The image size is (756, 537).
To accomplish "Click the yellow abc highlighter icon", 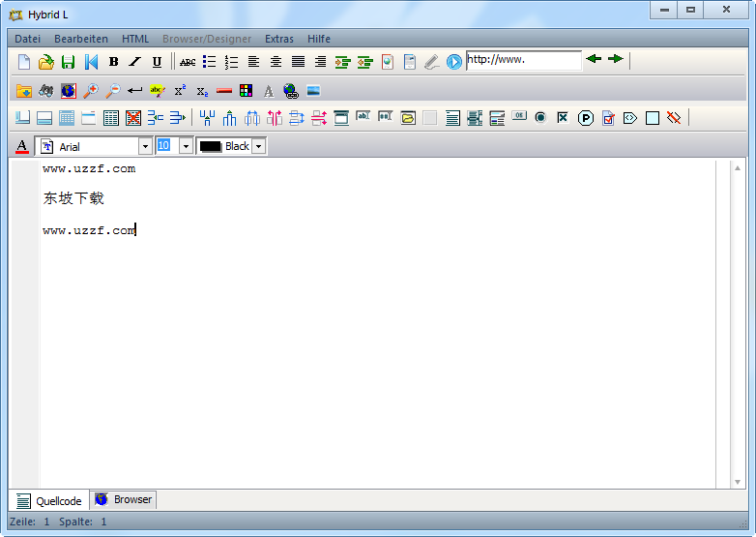I will tap(158, 90).
